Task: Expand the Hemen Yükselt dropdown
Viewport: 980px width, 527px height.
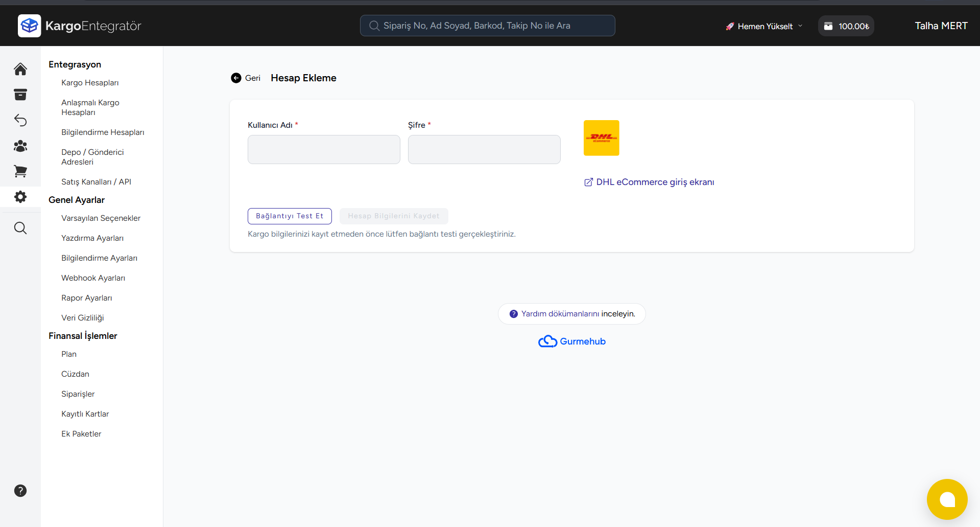Action: point(764,26)
